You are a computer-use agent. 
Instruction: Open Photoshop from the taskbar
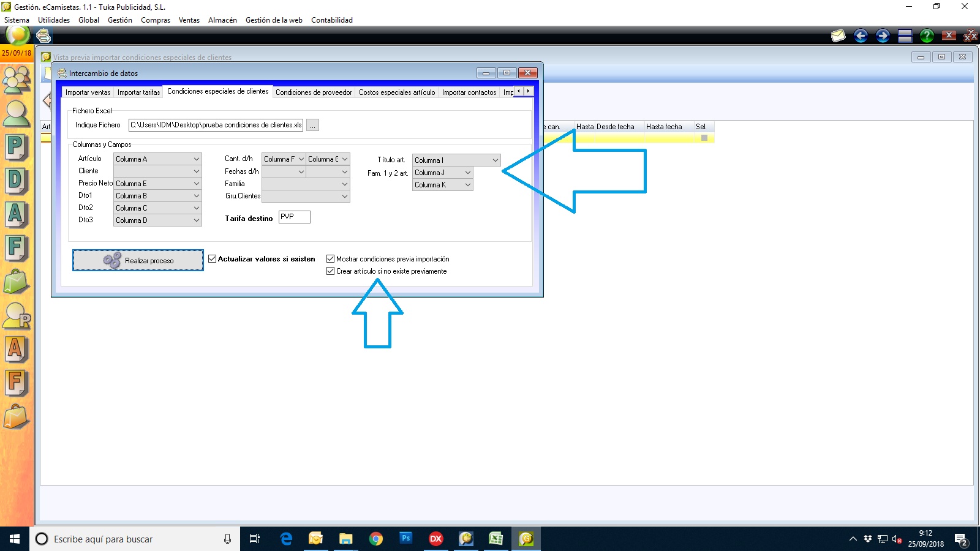(406, 539)
